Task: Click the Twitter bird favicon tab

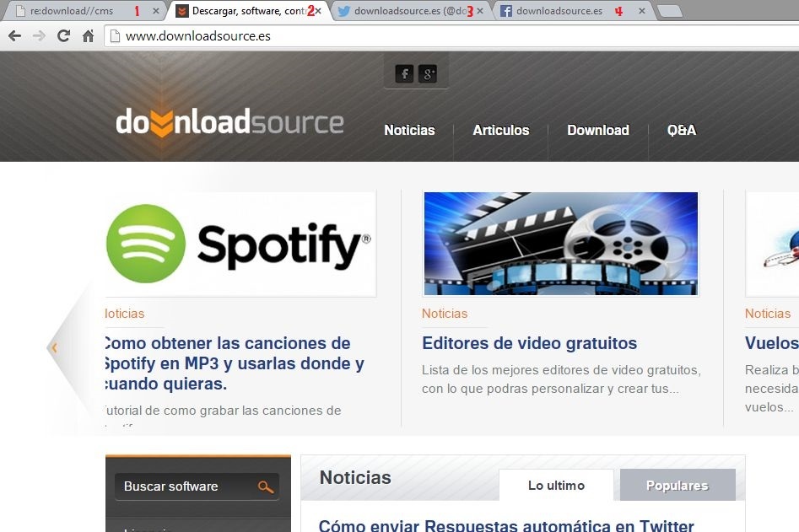Action: pos(344,11)
